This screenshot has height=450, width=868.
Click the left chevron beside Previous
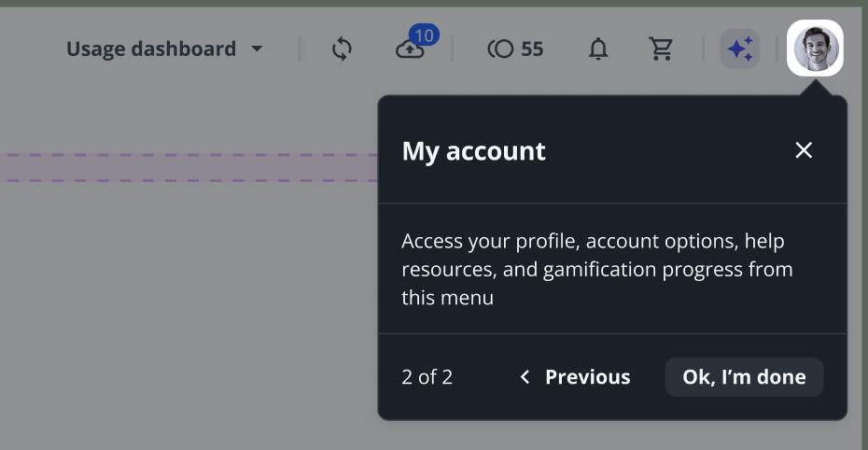[x=525, y=377]
